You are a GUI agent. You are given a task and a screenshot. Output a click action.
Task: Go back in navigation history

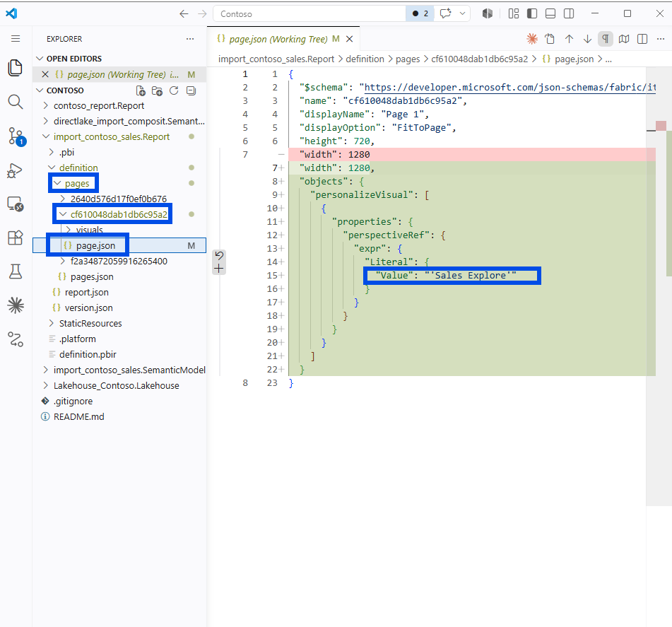pyautogui.click(x=184, y=13)
